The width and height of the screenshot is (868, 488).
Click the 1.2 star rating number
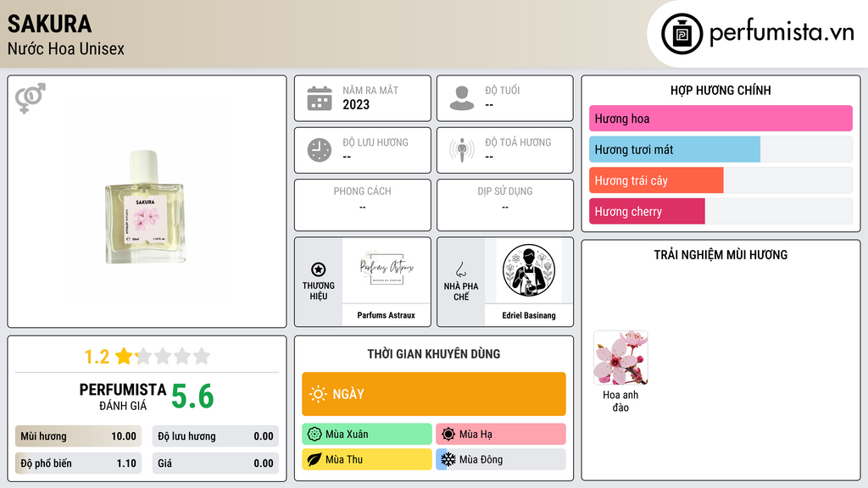(x=97, y=357)
